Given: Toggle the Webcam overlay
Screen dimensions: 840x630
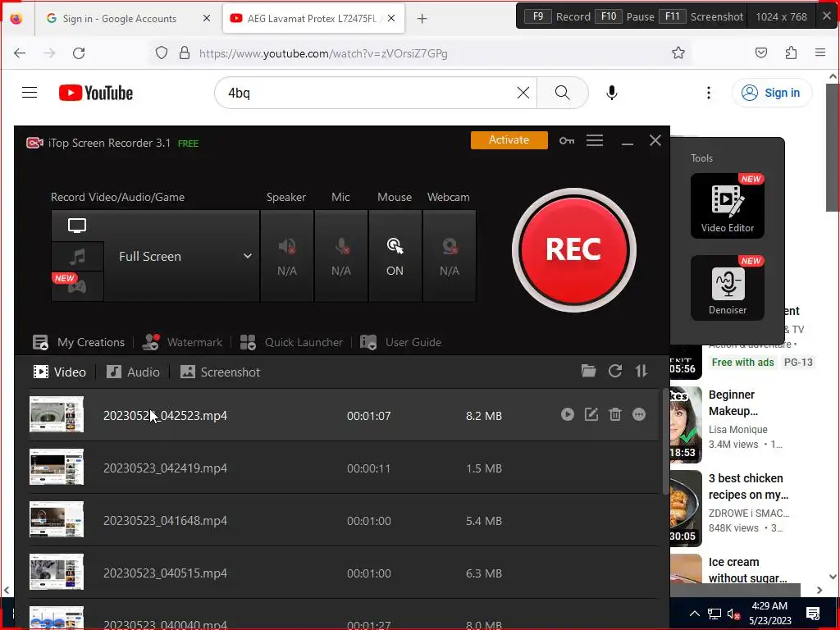Looking at the screenshot, I should click(449, 256).
